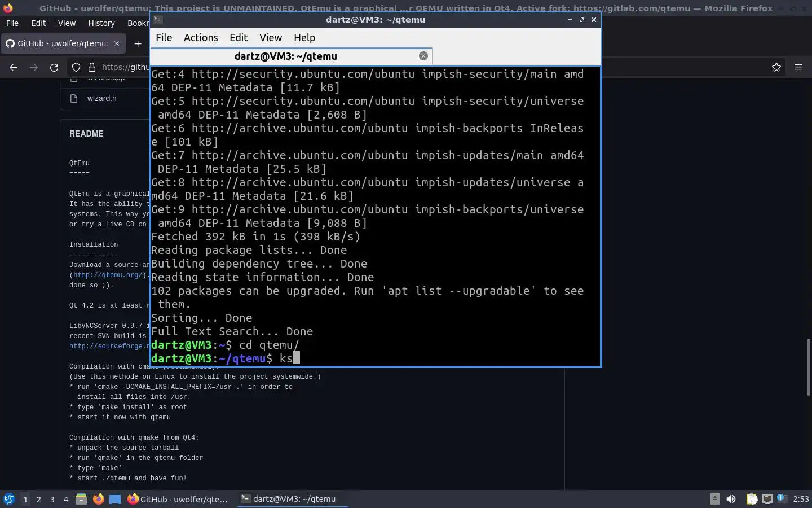The height and width of the screenshot is (508, 812).
Task: Open the terminal Actions menu
Action: [x=201, y=38]
